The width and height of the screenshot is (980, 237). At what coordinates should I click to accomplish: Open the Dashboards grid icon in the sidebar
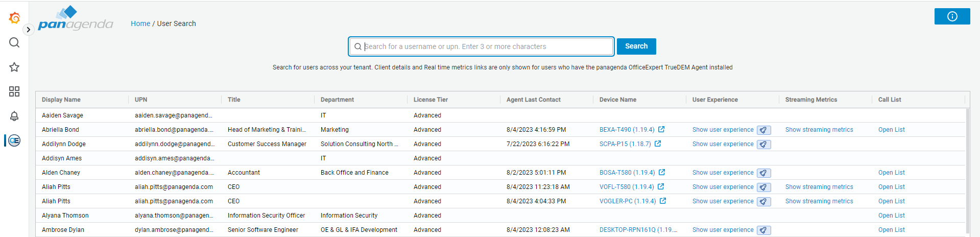click(14, 91)
